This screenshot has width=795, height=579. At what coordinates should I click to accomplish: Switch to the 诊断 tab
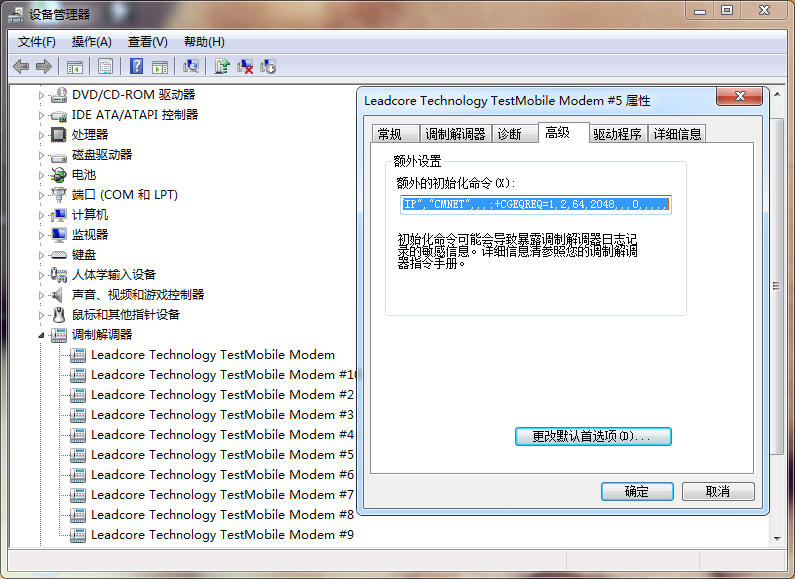[x=515, y=134]
